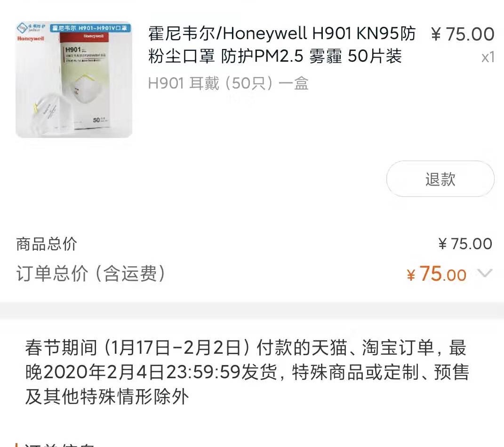
Task: Expand the order total price chevron
Action: click(x=485, y=274)
